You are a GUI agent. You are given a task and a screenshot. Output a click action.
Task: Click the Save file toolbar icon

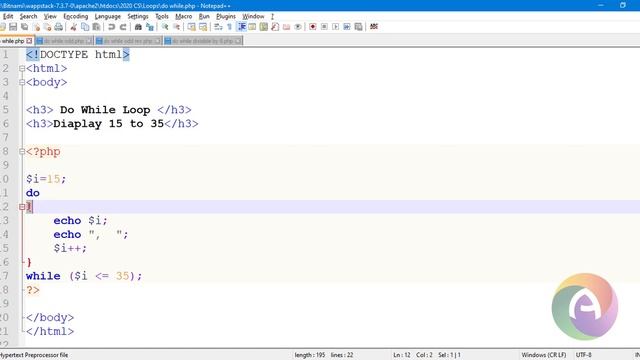pyautogui.click(x=13, y=27)
